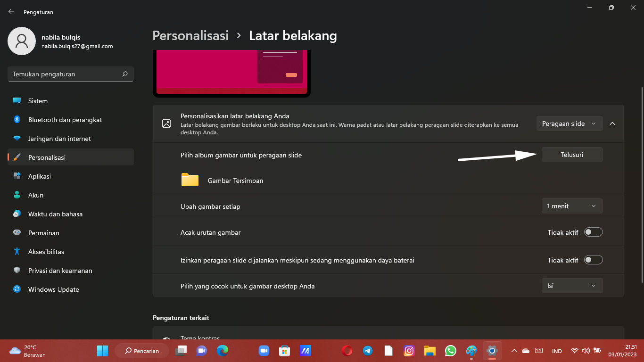Click the Telusuri button
Viewport: 644px width, 362px height.
pyautogui.click(x=572, y=155)
